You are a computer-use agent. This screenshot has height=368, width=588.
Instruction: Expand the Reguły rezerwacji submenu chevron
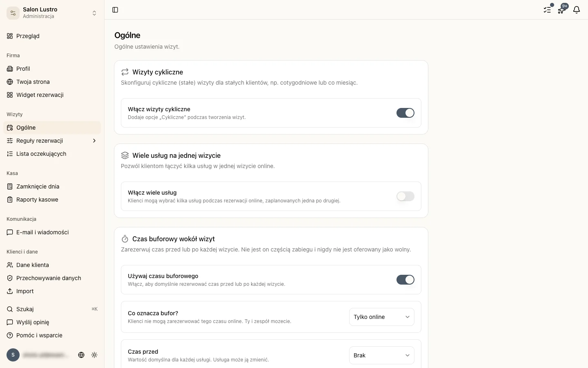[x=94, y=141]
